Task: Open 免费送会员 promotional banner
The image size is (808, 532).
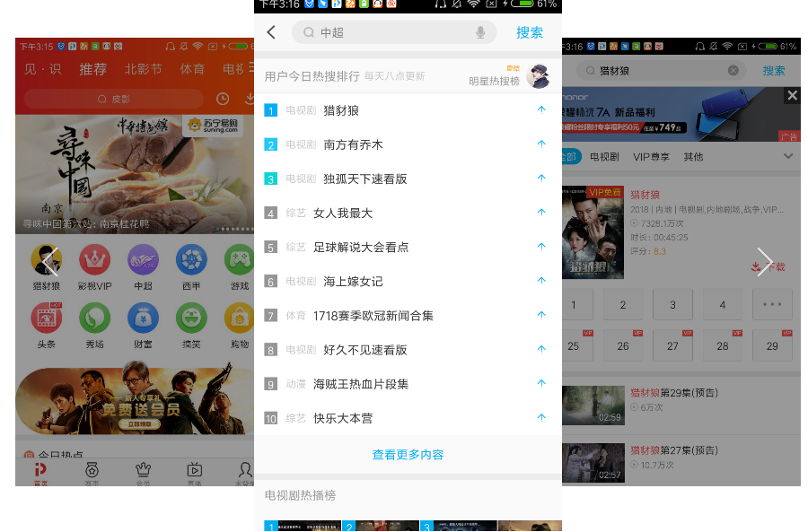Action: [x=135, y=401]
